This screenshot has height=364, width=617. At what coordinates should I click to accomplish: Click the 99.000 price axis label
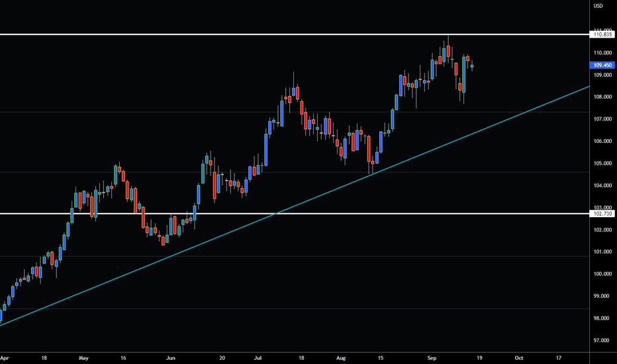click(602, 296)
